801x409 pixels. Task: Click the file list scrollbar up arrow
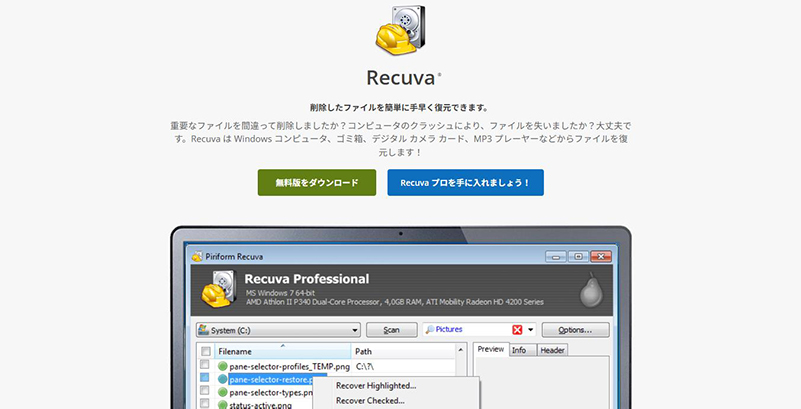point(460,350)
